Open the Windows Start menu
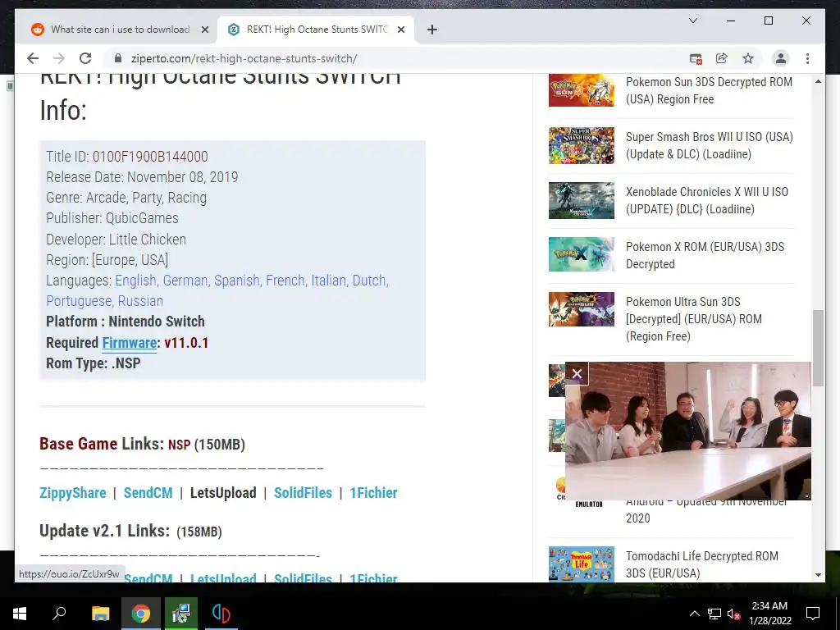This screenshot has width=840, height=630. coord(20,614)
